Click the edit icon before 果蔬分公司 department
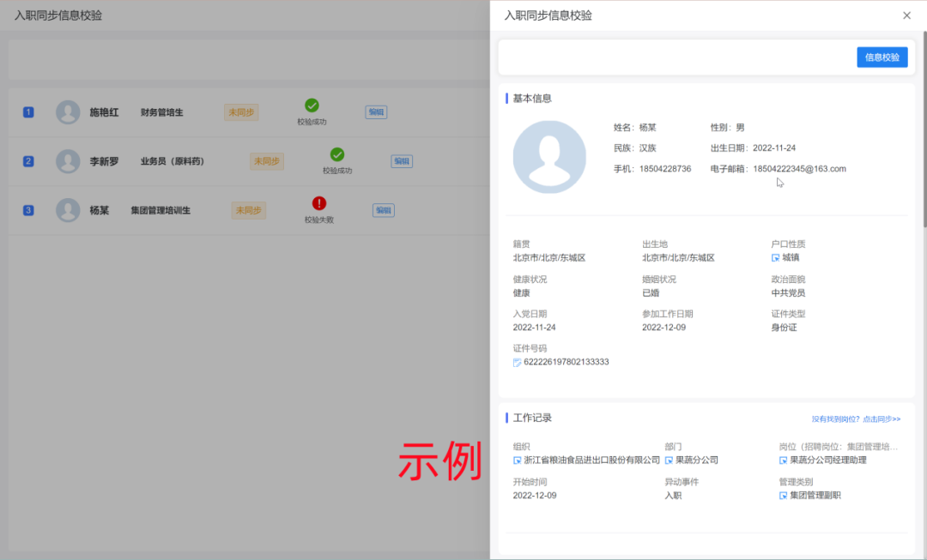The width and height of the screenshot is (927, 560). point(669,461)
